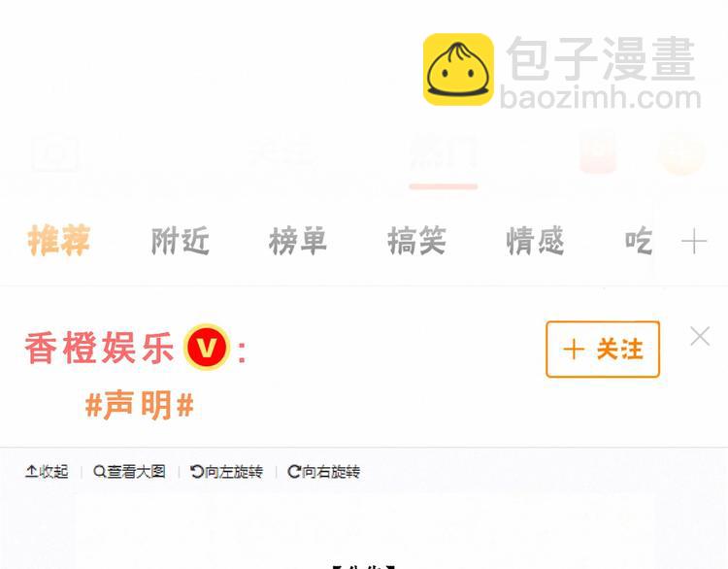728x569 pixels.
Task: Switch to the 搞笑 category
Action: [417, 241]
